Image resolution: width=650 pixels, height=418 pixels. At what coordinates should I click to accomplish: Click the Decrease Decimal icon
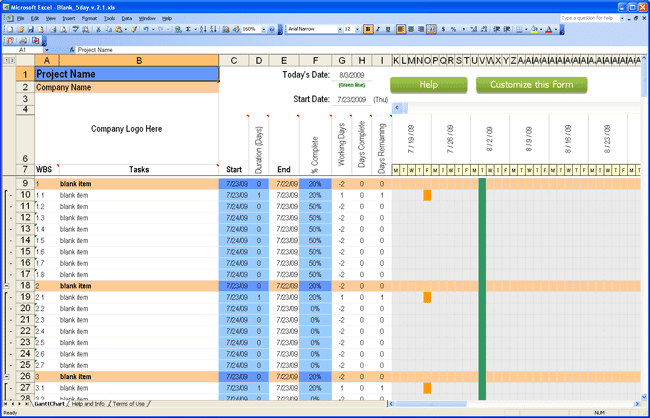[x=483, y=29]
